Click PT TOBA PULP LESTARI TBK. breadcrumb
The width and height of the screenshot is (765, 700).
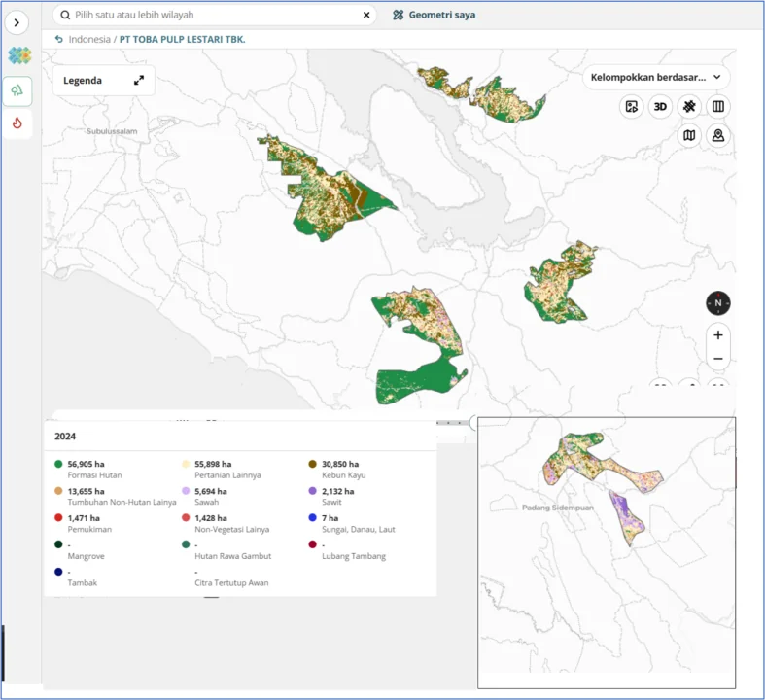(x=182, y=39)
